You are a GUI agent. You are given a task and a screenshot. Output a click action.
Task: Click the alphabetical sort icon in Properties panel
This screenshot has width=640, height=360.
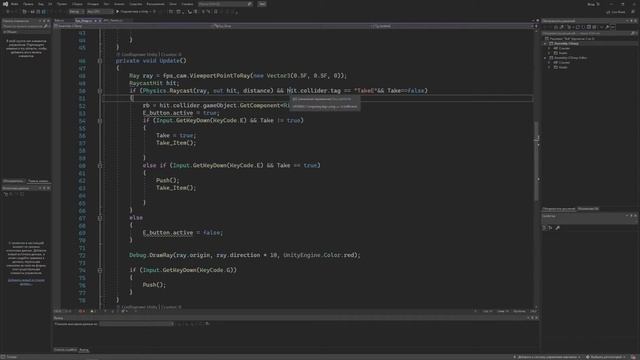(550, 228)
